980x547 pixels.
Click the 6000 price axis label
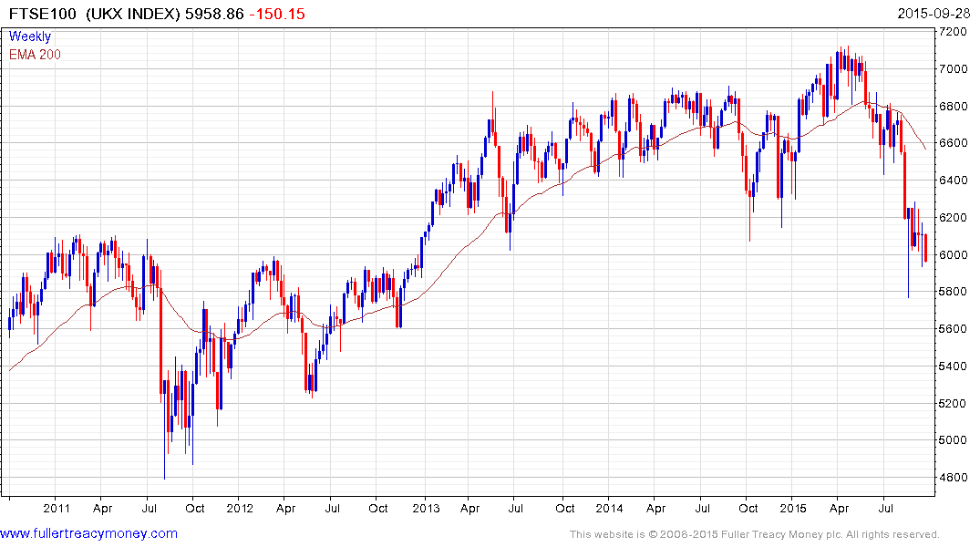(x=954, y=255)
